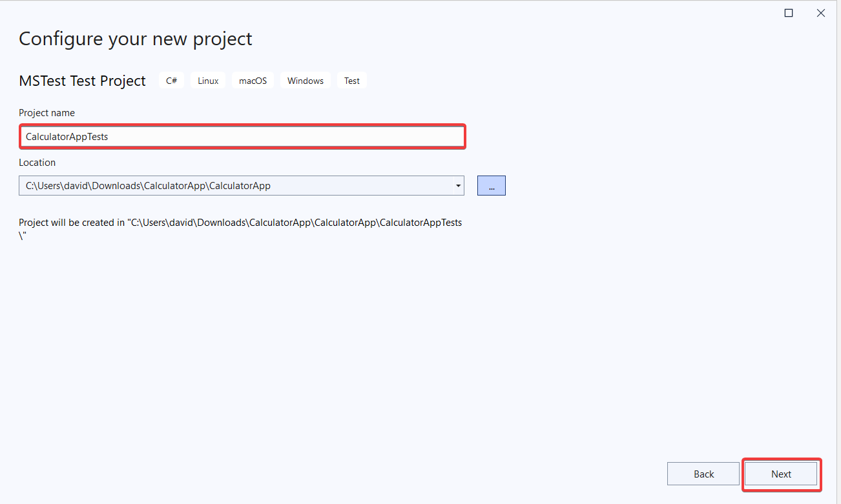Image resolution: width=841 pixels, height=504 pixels.
Task: Click the Next button
Action: 781,474
